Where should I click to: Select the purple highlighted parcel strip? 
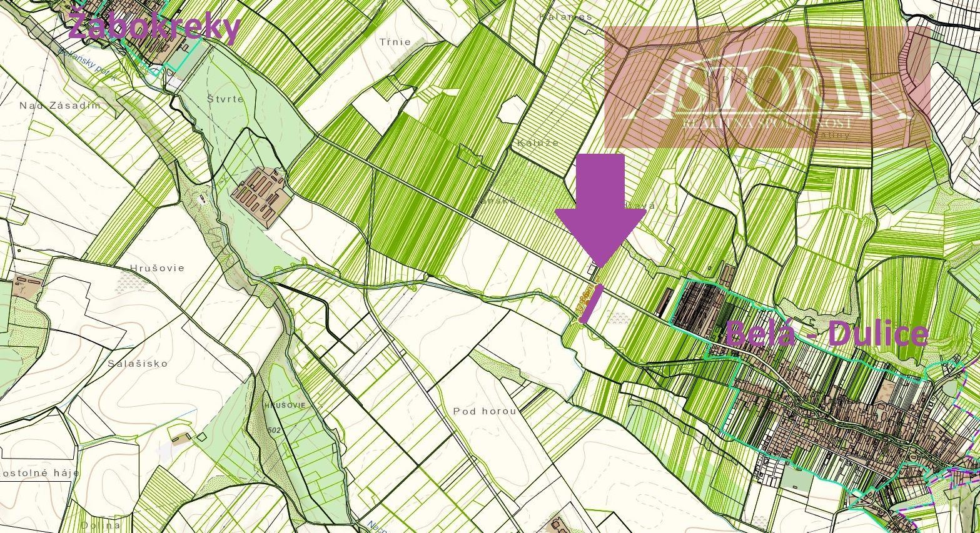coord(592,303)
